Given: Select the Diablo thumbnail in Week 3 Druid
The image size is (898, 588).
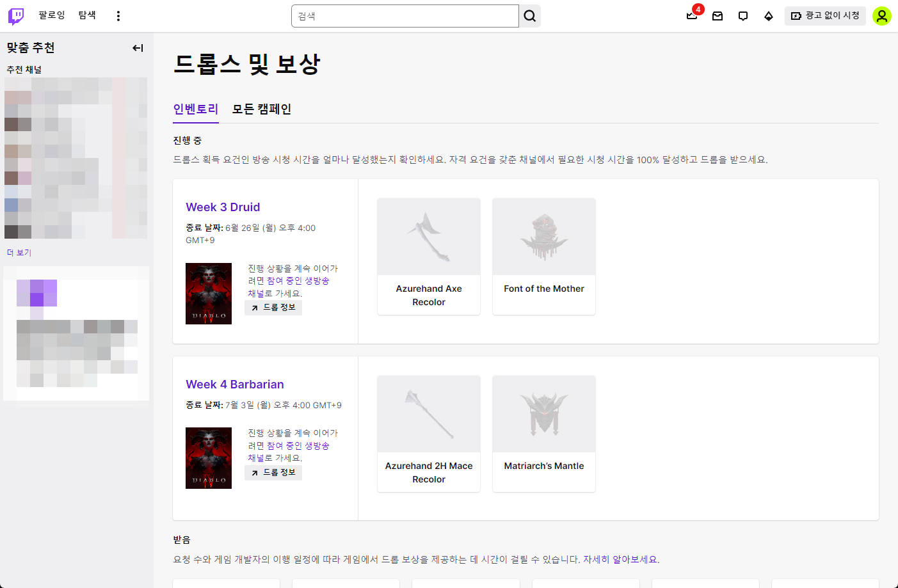Looking at the screenshot, I should pyautogui.click(x=209, y=294).
